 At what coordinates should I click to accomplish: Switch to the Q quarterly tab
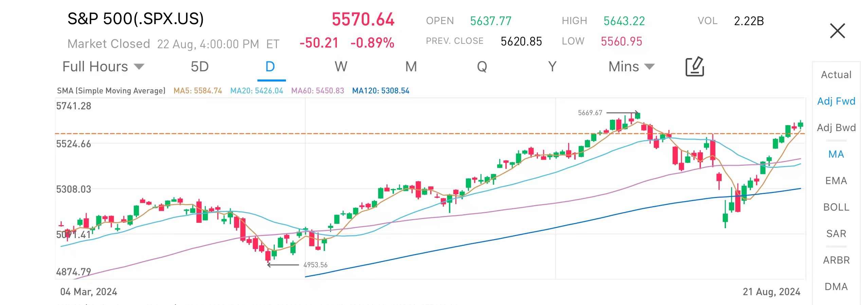482,67
